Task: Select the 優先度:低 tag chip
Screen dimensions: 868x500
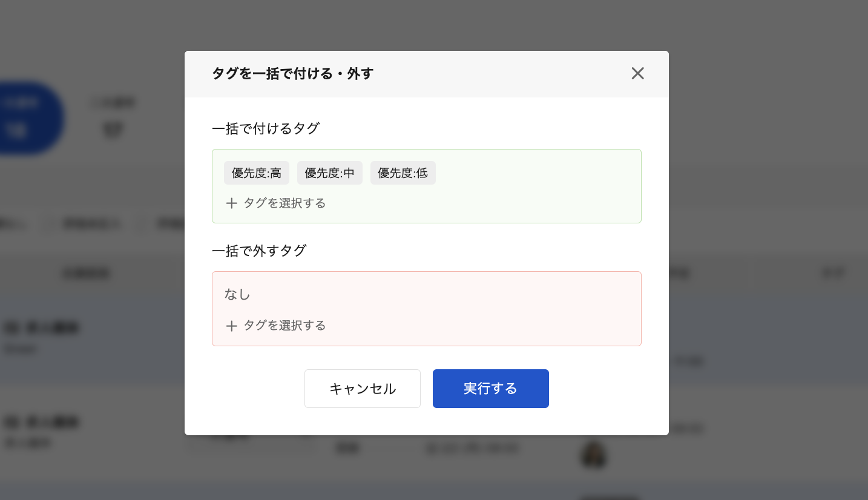Action: click(x=403, y=173)
